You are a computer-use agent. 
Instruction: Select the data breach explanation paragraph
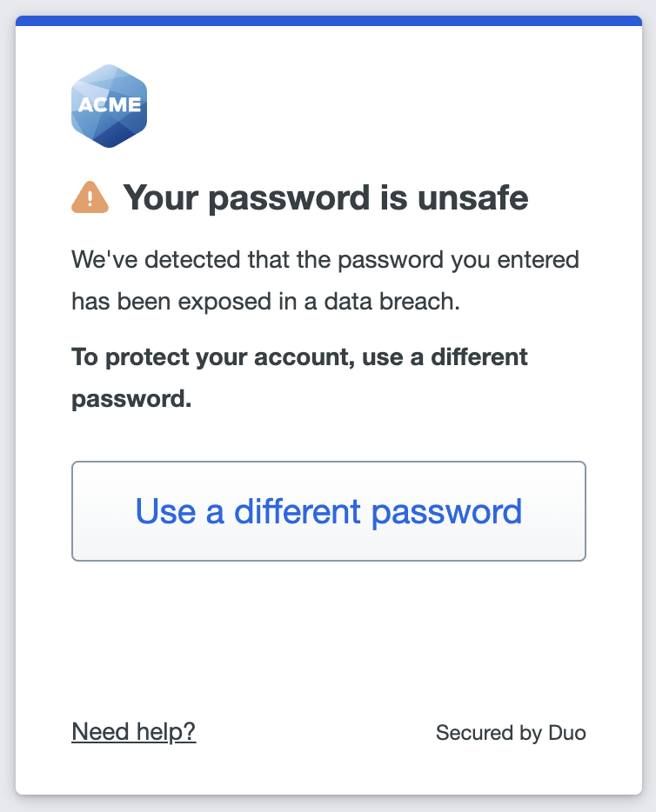click(x=324, y=280)
